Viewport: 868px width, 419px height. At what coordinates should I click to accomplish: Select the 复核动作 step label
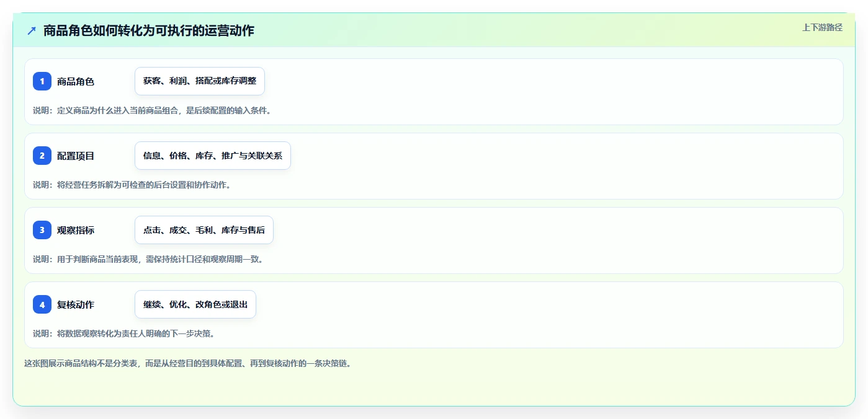click(76, 304)
